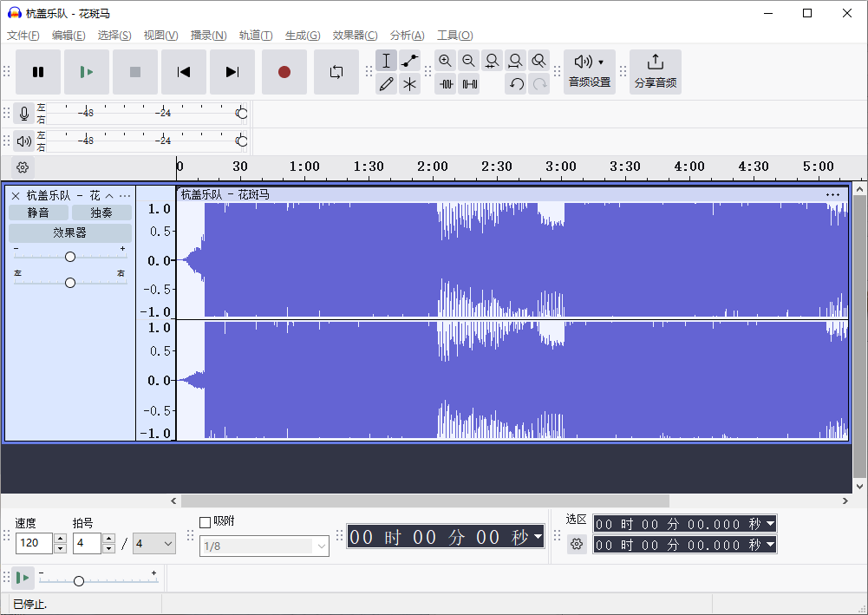868x615 pixels.
Task: Open the track options via ... menu
Action: click(x=124, y=195)
